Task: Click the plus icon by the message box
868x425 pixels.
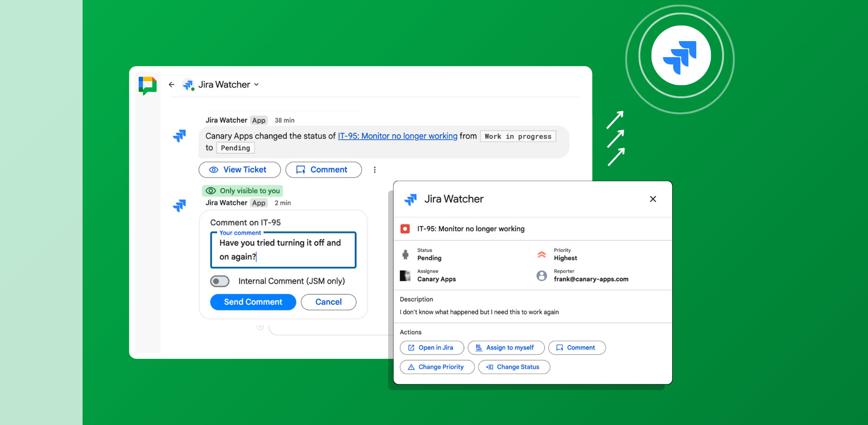Action: point(260,327)
